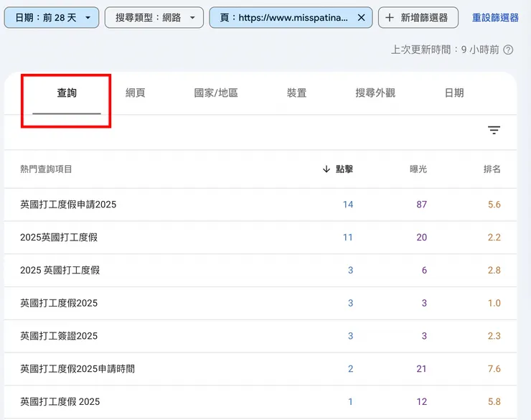
Task: Click the clicks value 14
Action: (348, 205)
